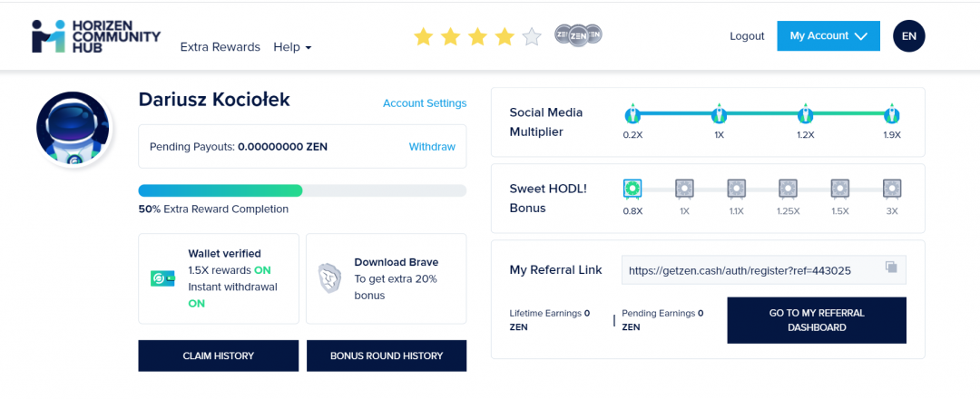Click the Brave browser lion icon
The width and height of the screenshot is (980, 399).
pos(328,278)
